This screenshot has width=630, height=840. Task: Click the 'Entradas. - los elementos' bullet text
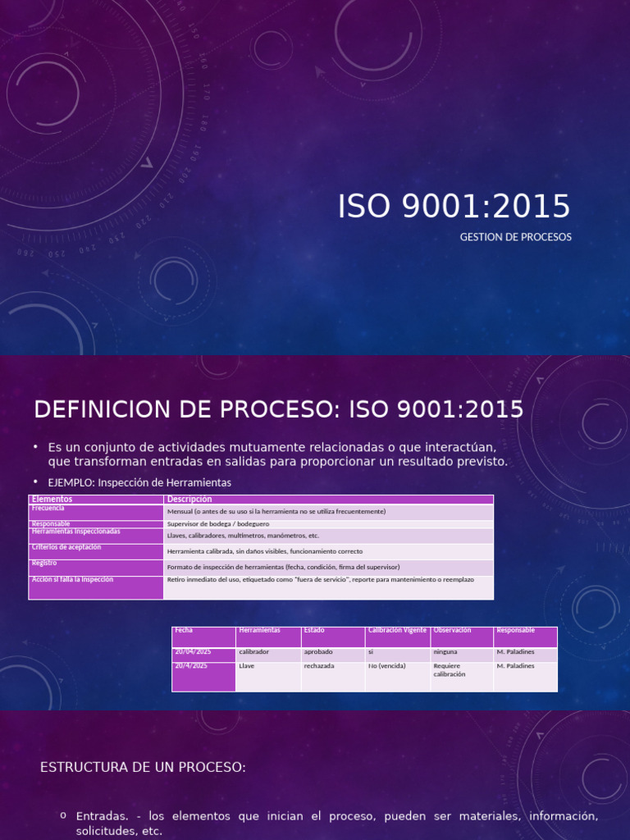tap(337, 824)
